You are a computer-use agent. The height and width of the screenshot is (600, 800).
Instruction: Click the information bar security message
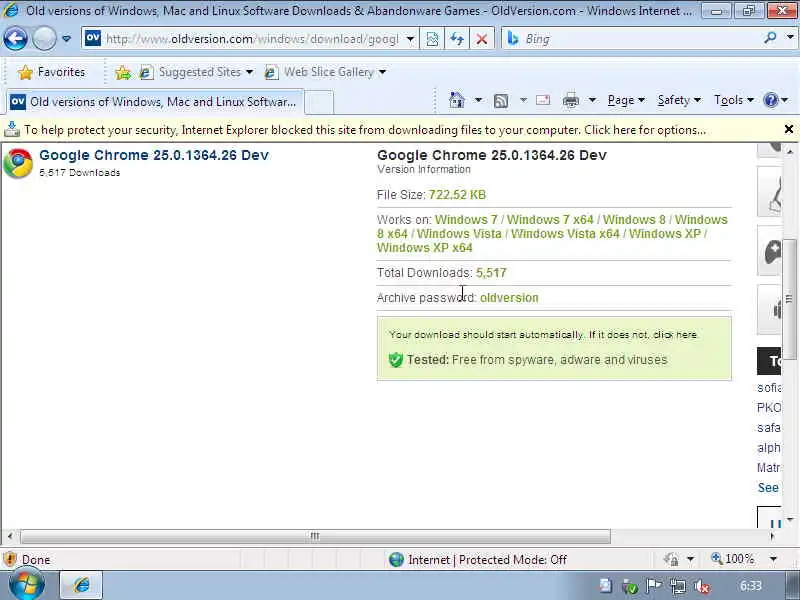point(365,130)
